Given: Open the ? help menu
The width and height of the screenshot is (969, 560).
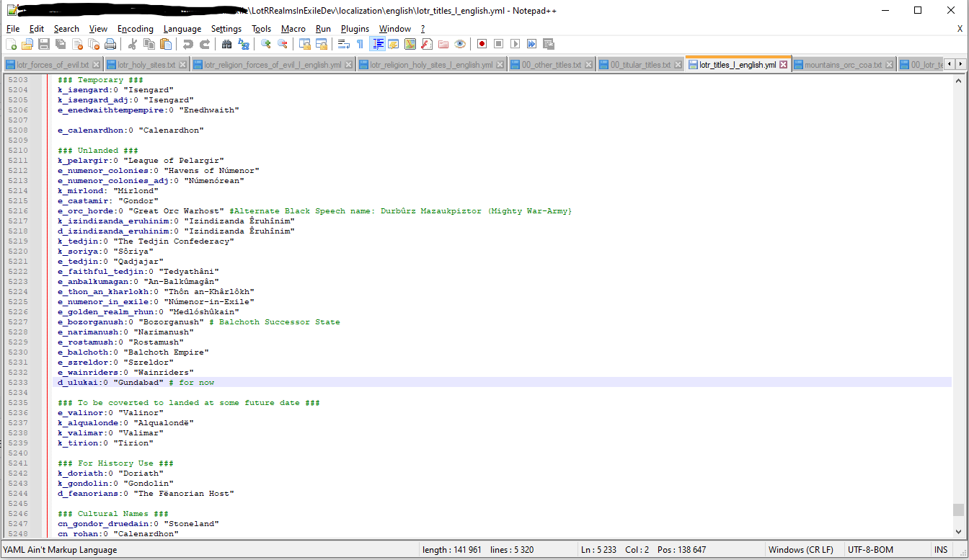Looking at the screenshot, I should click(x=423, y=29).
